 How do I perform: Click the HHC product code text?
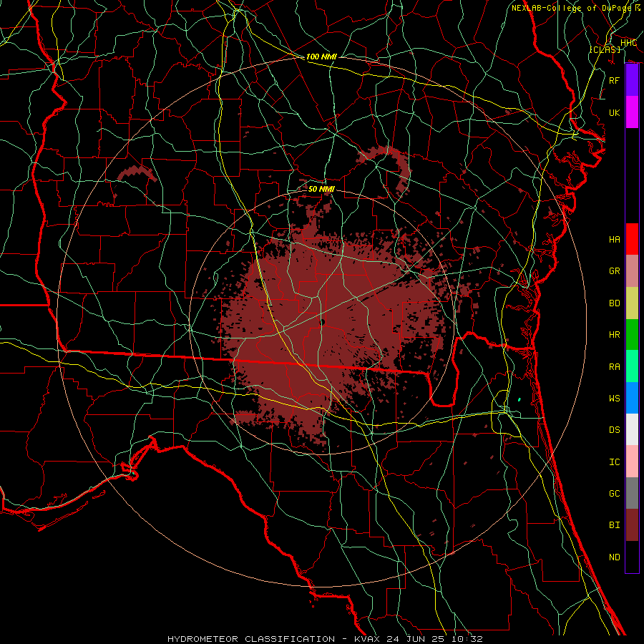[628, 43]
